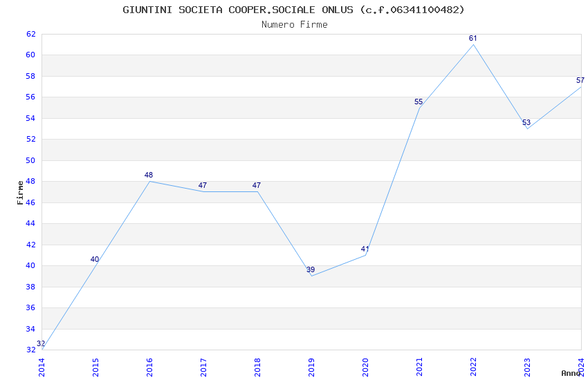Click the data label 53 for 2023
Viewport: 588px width, 380px height.
pos(526,122)
